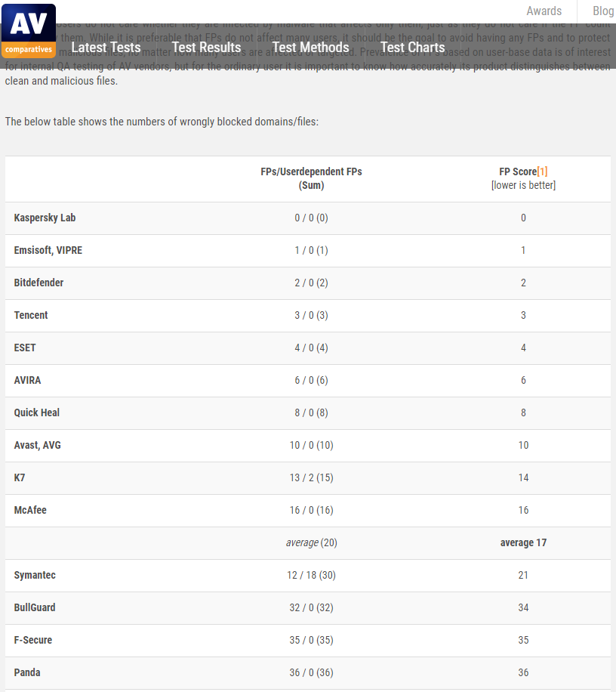Visit the Blog link

[603, 11]
